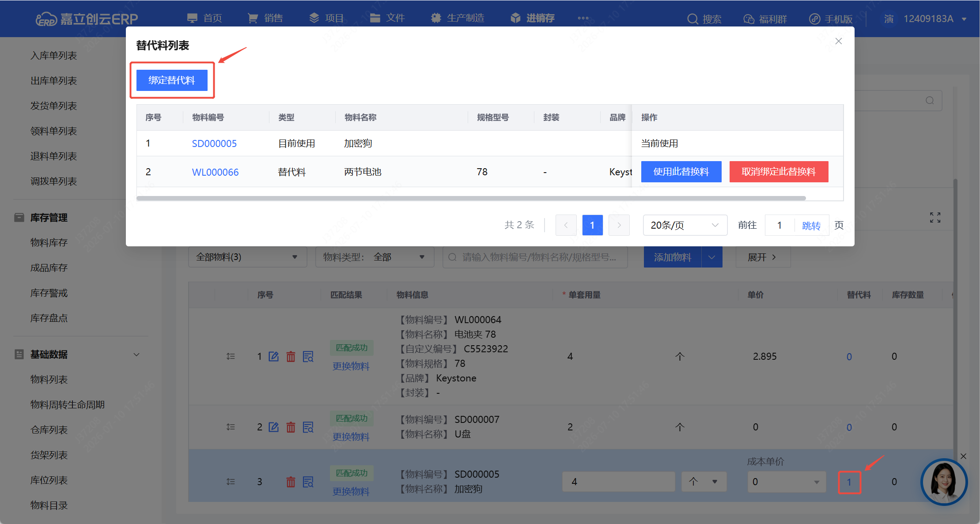The width and height of the screenshot is (980, 524).
Task: Open 退料单列表 in sidebar
Action: point(53,156)
